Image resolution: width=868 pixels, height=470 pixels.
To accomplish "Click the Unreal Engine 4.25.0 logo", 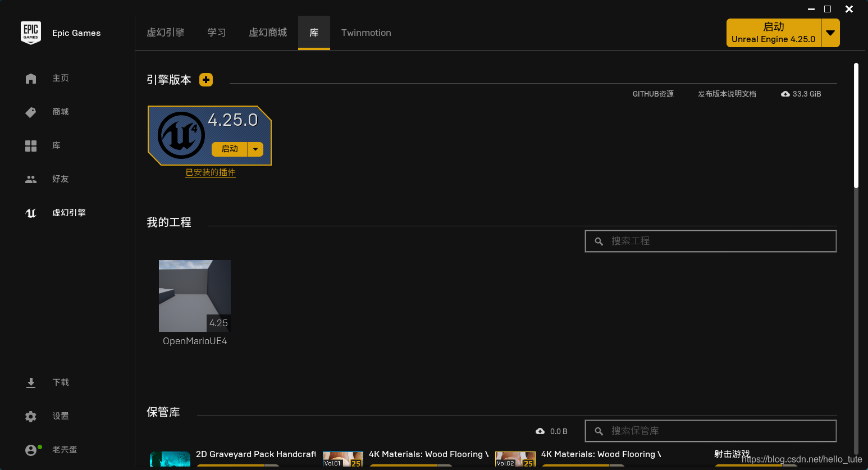I will click(x=181, y=135).
